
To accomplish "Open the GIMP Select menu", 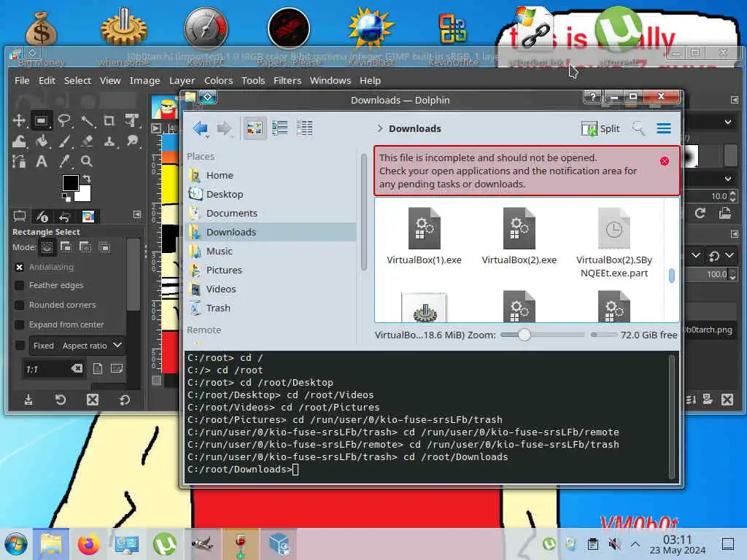I will point(77,80).
